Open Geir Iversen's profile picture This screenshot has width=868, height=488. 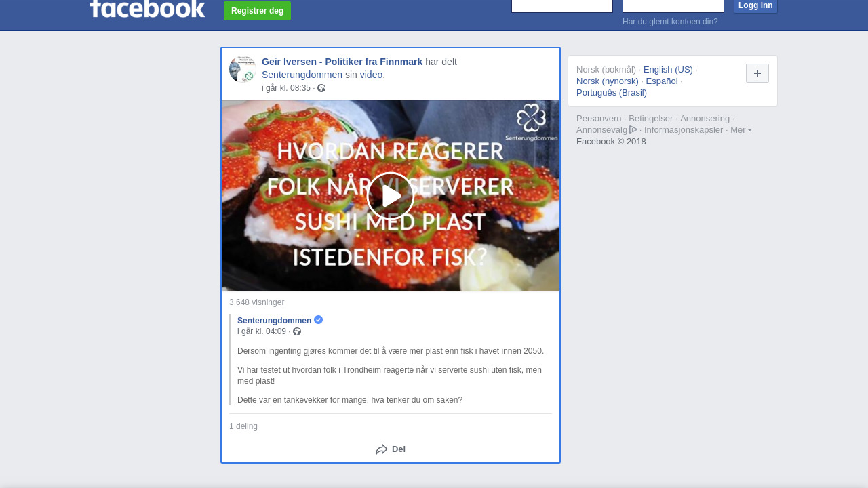point(242,69)
